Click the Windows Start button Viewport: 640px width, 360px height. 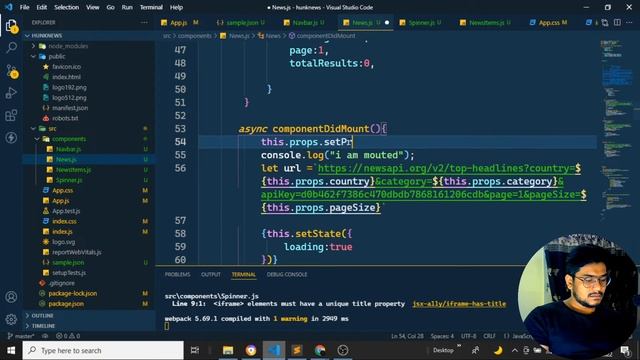coord(11,351)
